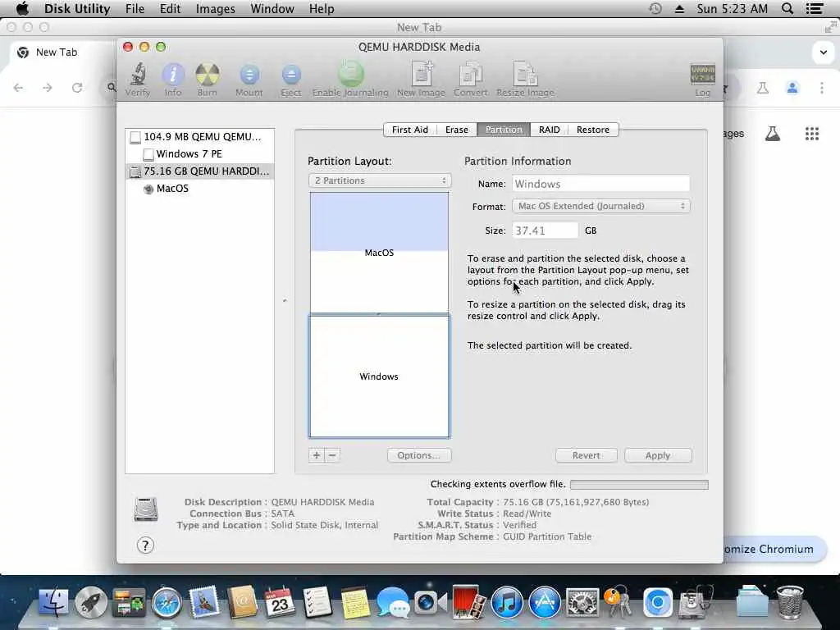This screenshot has height=630, width=840.
Task: Open the File menu
Action: point(135,8)
